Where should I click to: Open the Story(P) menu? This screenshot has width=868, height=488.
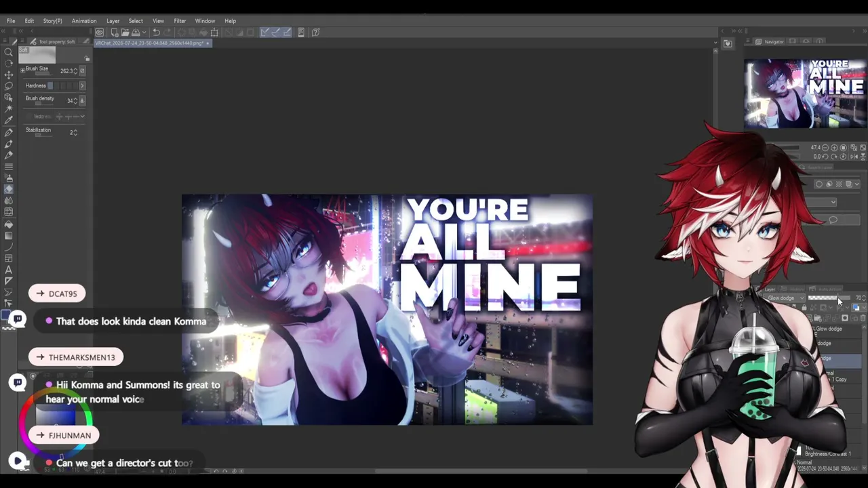[53, 21]
